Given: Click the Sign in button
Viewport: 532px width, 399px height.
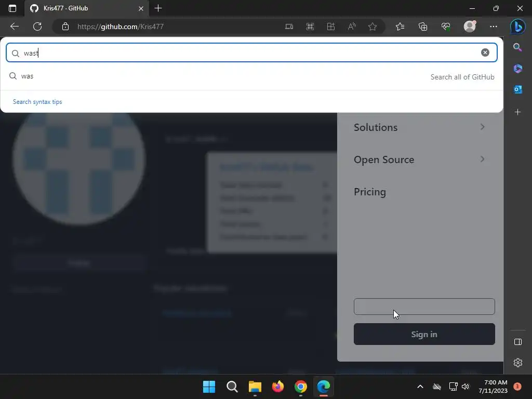Looking at the screenshot, I should click(424, 334).
